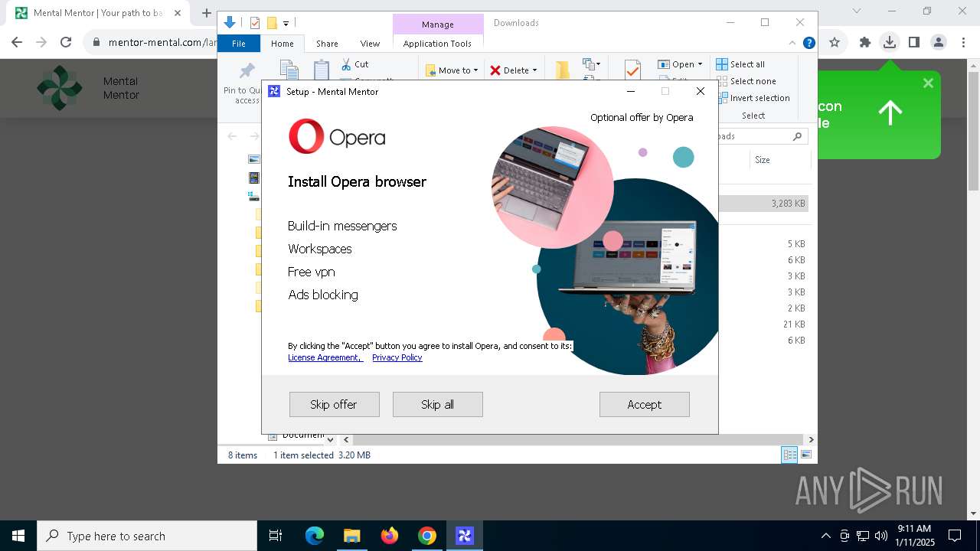Click Select all in the ribbon
This screenshot has width=980, height=551.
point(740,64)
